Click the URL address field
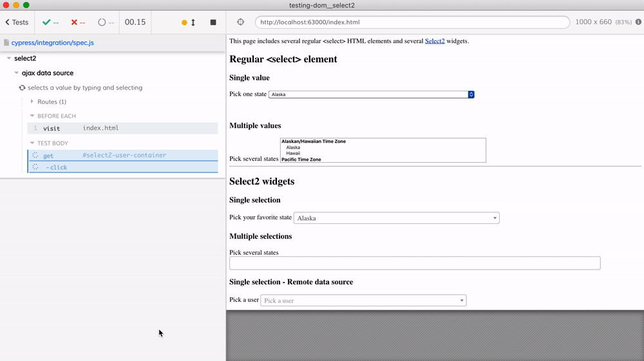This screenshot has width=644, height=361. tap(412, 22)
